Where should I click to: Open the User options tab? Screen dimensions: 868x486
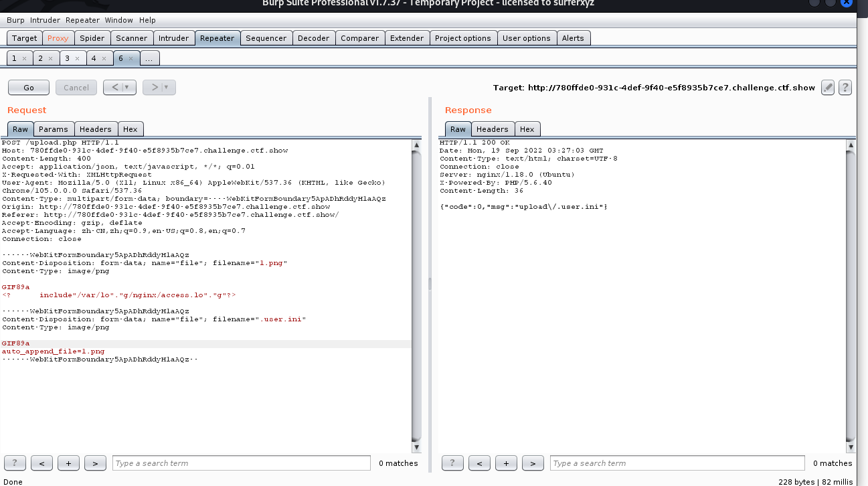(527, 38)
